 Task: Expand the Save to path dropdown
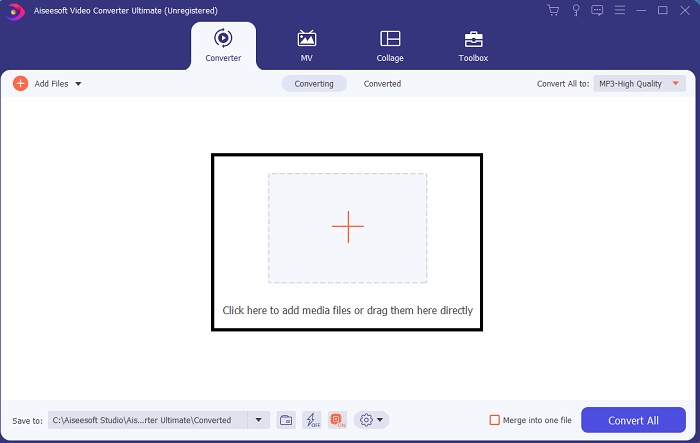(259, 420)
